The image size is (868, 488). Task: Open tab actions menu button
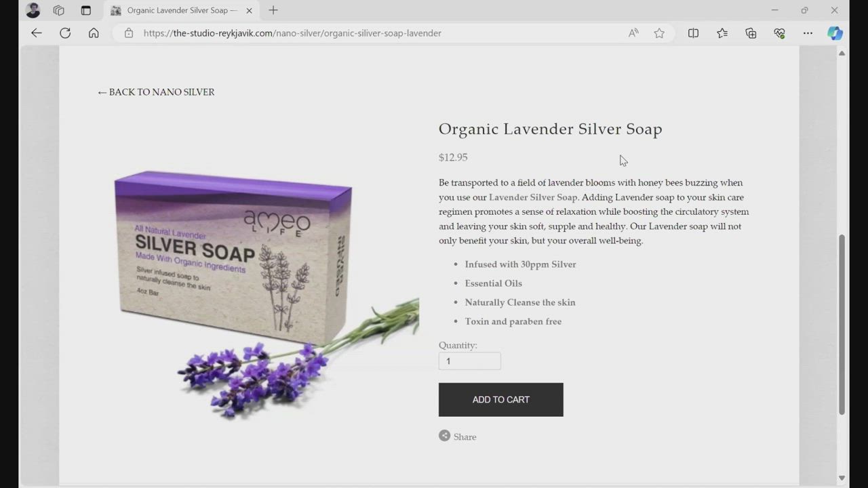(85, 10)
